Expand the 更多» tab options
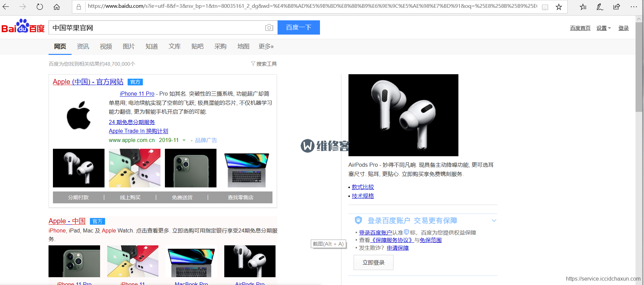Viewport: 644px width, 285px height. [266, 46]
